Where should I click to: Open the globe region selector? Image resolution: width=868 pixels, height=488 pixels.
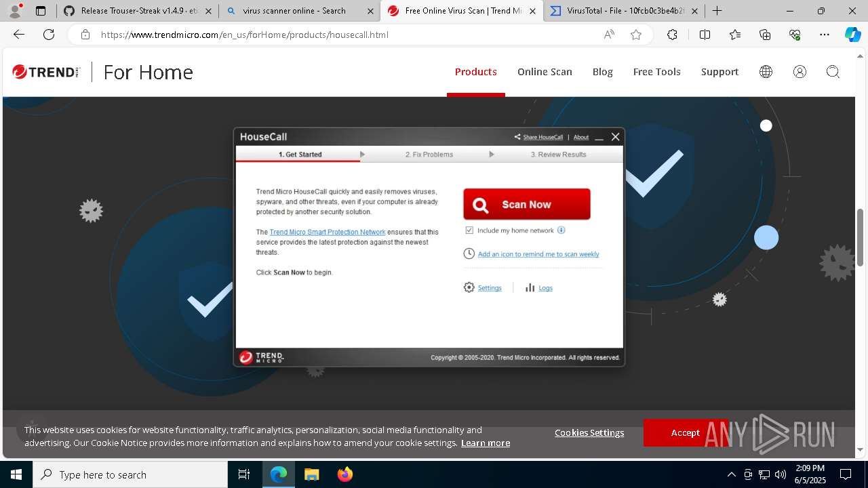(x=766, y=72)
